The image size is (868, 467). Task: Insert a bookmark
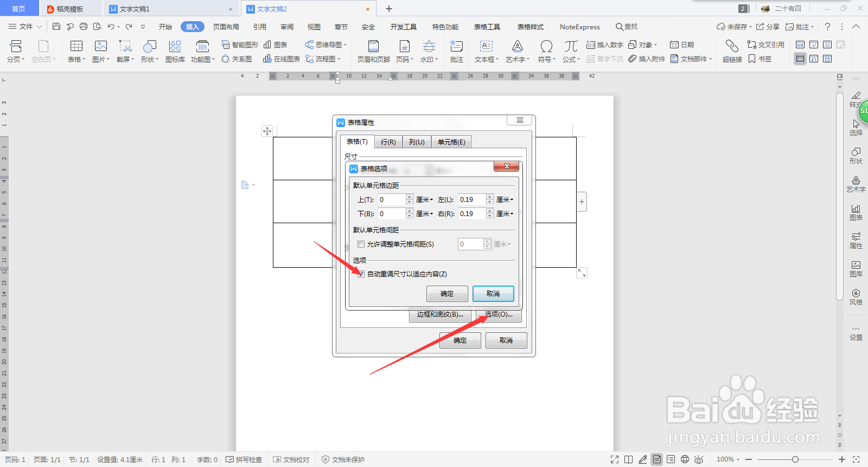pos(760,59)
